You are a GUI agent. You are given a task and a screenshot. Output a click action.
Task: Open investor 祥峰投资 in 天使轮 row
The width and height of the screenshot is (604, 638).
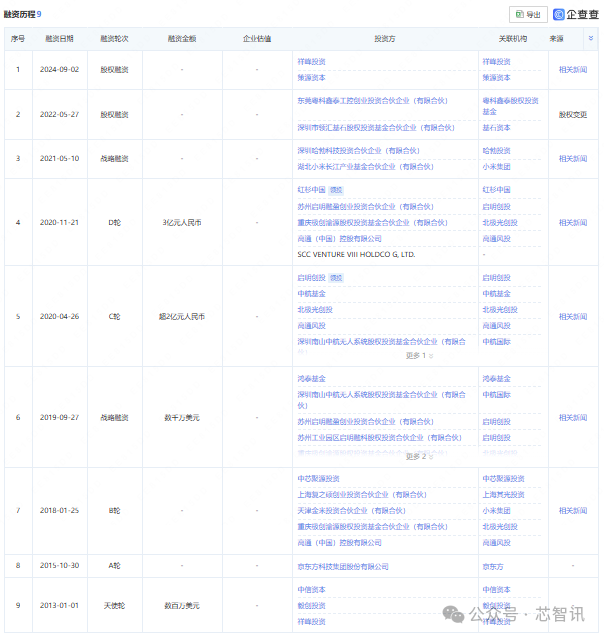[311, 621]
